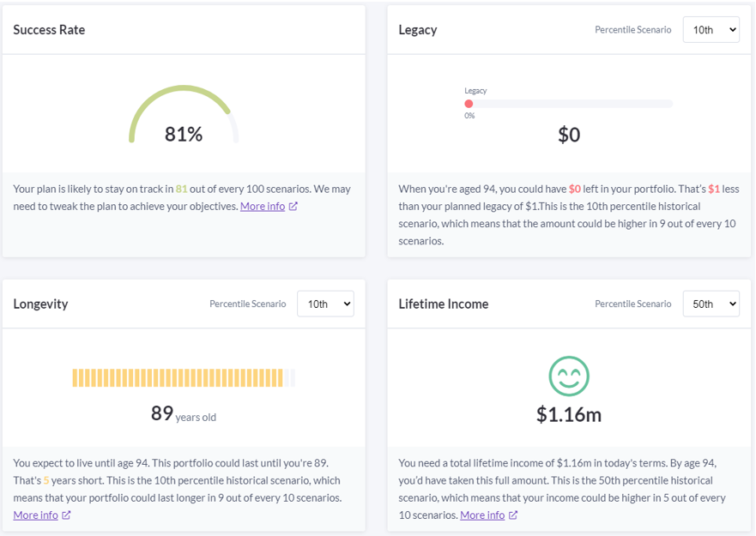This screenshot has height=536, width=756.
Task: Click the Success Rate card heading
Action: click(x=49, y=29)
